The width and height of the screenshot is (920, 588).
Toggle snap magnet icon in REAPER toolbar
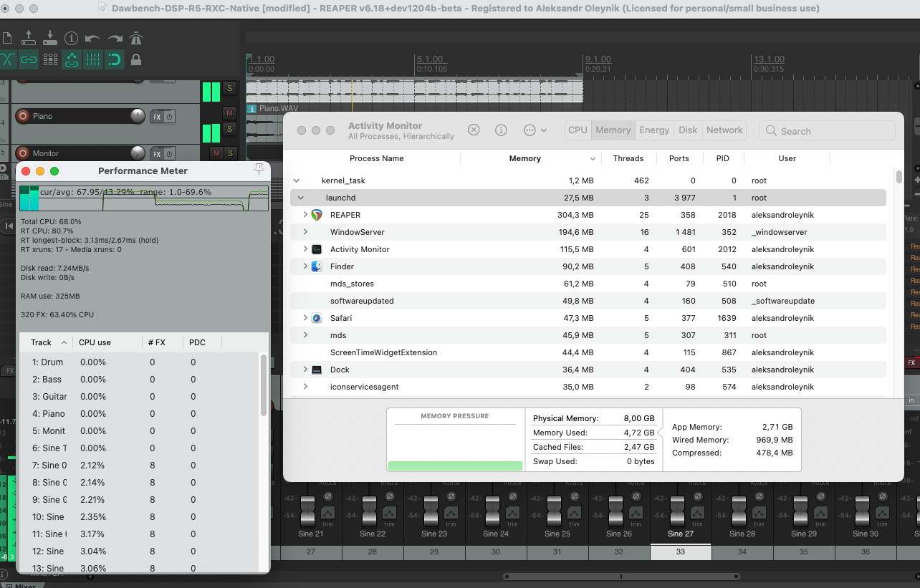tap(115, 59)
